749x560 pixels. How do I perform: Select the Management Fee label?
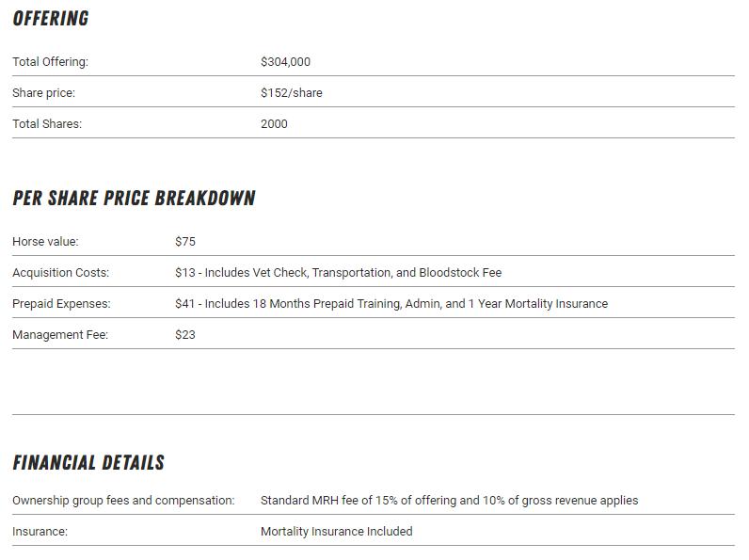60,335
